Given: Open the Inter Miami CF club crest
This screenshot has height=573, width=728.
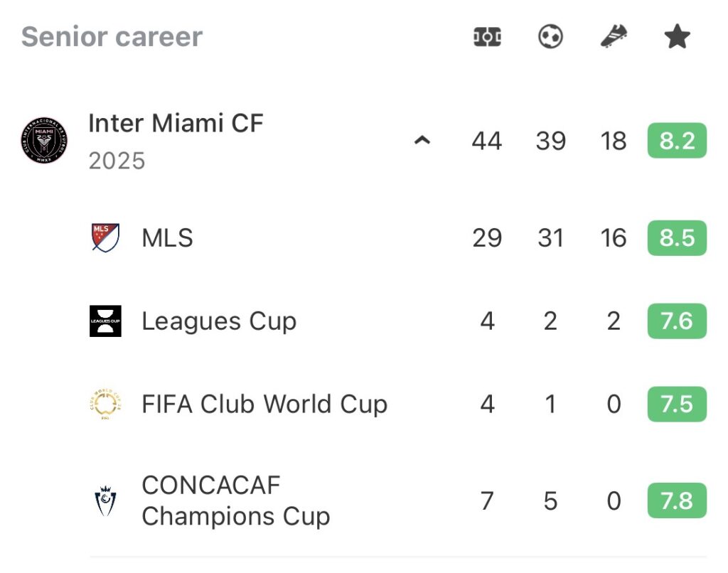Looking at the screenshot, I should point(44,141).
